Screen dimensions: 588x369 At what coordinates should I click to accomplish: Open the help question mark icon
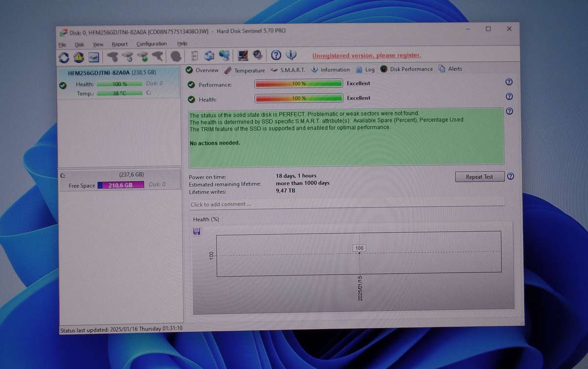276,55
